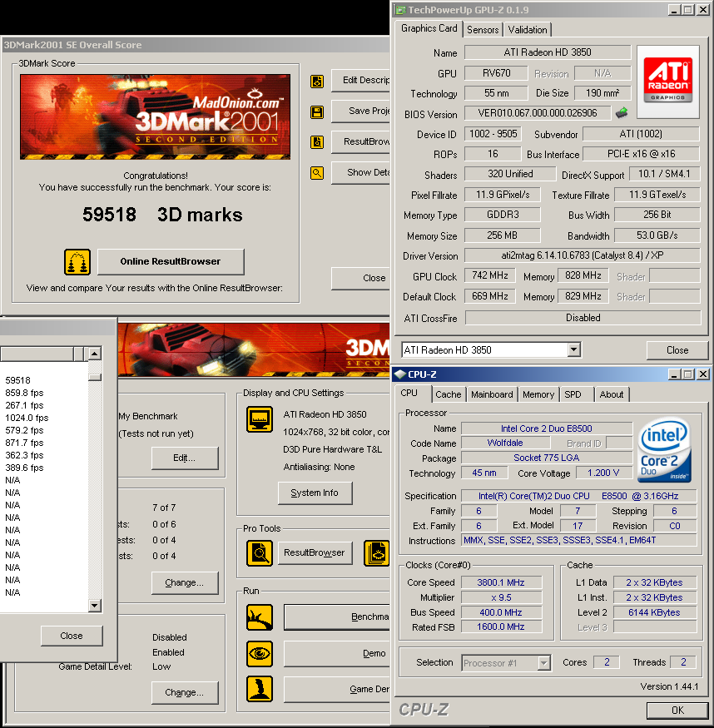Click the results list scrollbar thumb
Image resolution: width=714 pixels, height=728 pixels.
click(x=95, y=377)
